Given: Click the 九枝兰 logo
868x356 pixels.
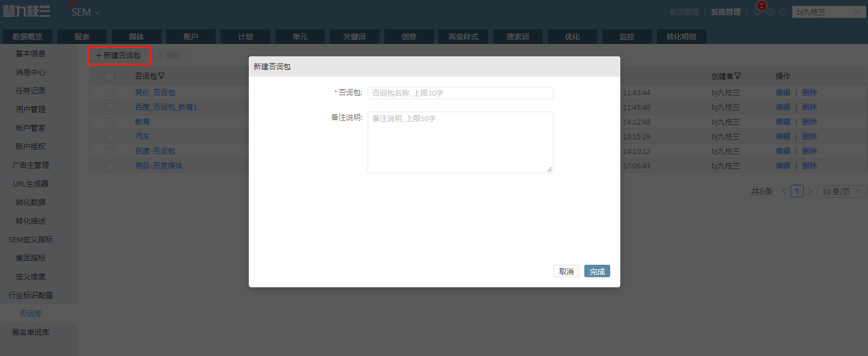Looking at the screenshot, I should click(26, 11).
